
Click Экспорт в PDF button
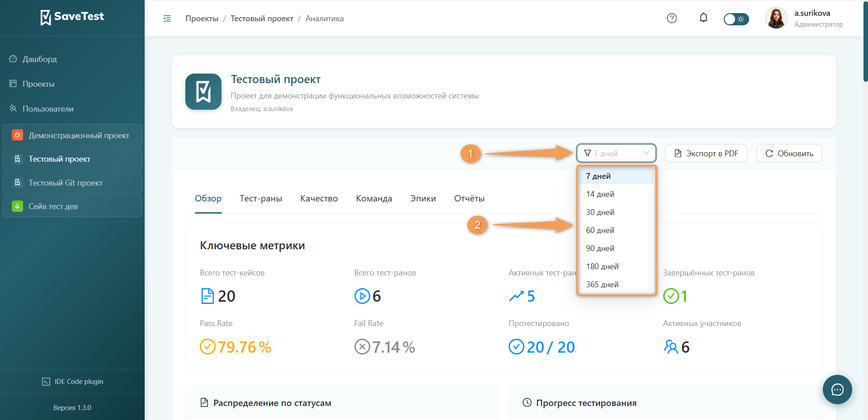click(x=706, y=153)
